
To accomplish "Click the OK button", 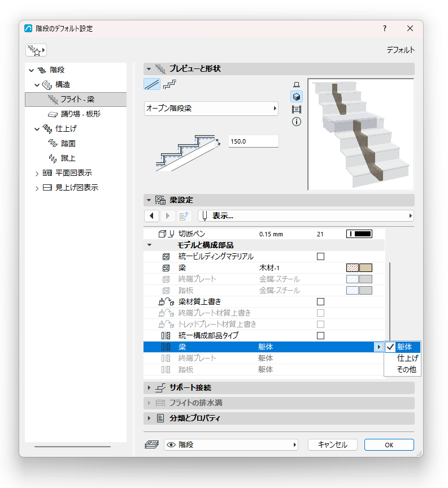I will (x=389, y=444).
